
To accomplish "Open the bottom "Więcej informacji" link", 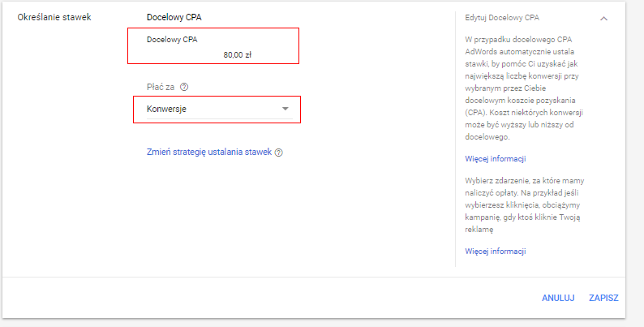I will 496,252.
